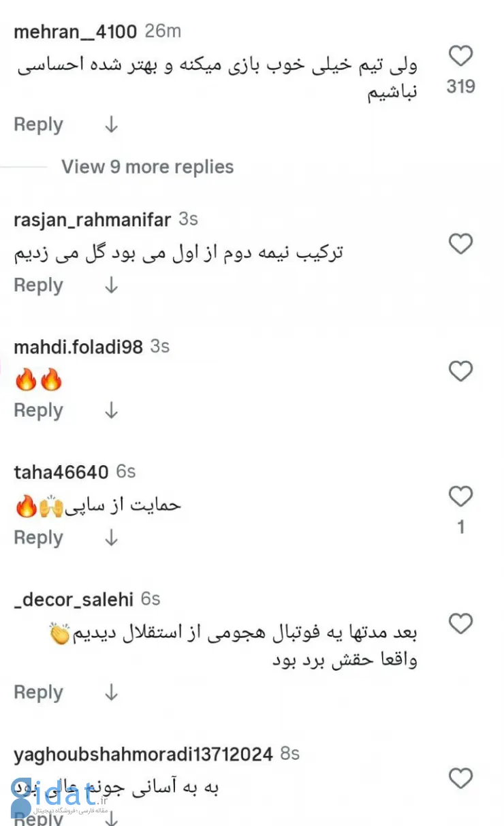Reply to taha46640's comment
The image size is (504, 826).
[x=38, y=538]
